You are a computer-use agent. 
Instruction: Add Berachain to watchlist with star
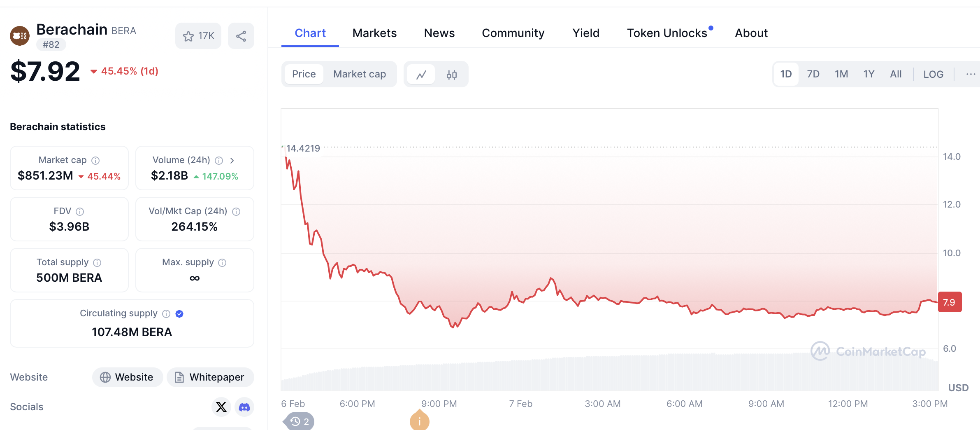198,36
